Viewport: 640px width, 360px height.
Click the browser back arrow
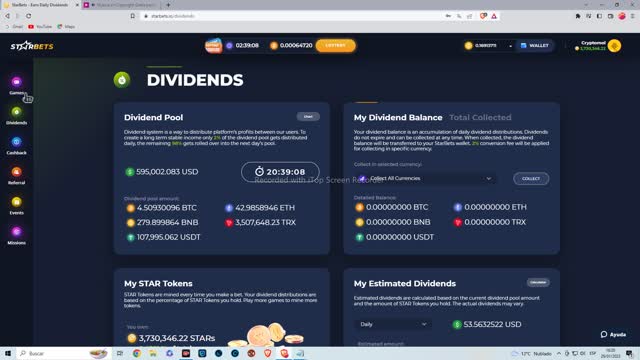[7, 16]
